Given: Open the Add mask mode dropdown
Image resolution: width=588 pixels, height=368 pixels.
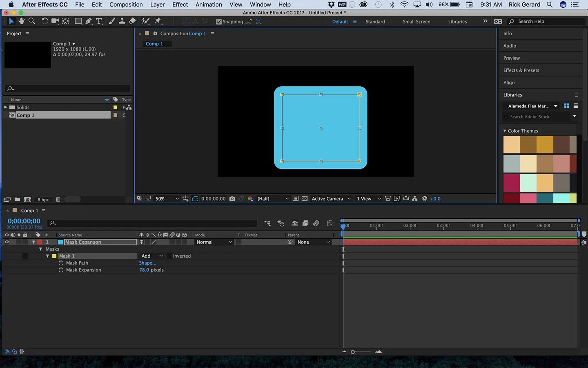Looking at the screenshot, I should (x=151, y=256).
